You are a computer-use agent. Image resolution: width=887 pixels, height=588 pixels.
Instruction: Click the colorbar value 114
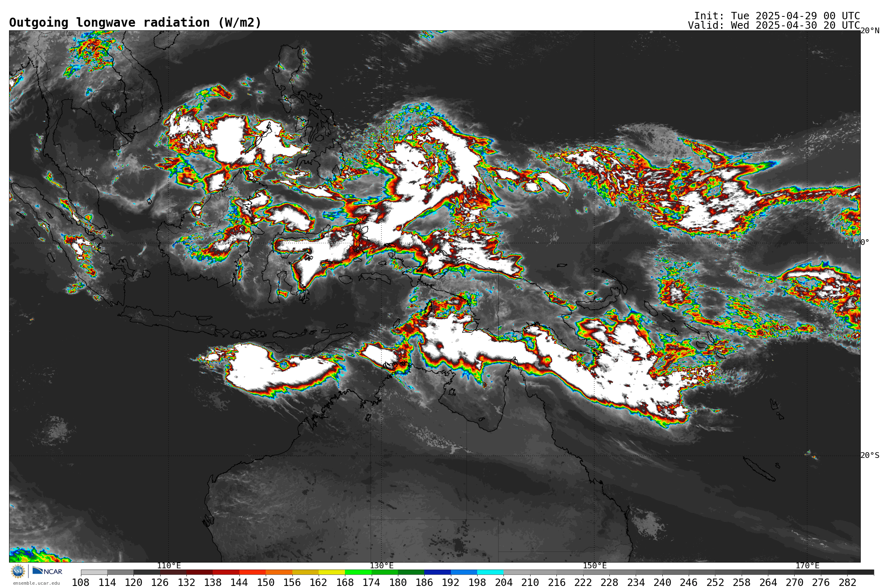[x=107, y=583]
